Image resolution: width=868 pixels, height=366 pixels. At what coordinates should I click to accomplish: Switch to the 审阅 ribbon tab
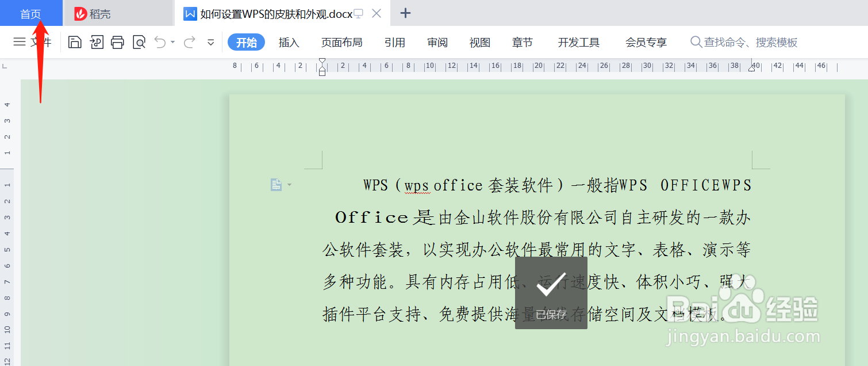point(437,43)
